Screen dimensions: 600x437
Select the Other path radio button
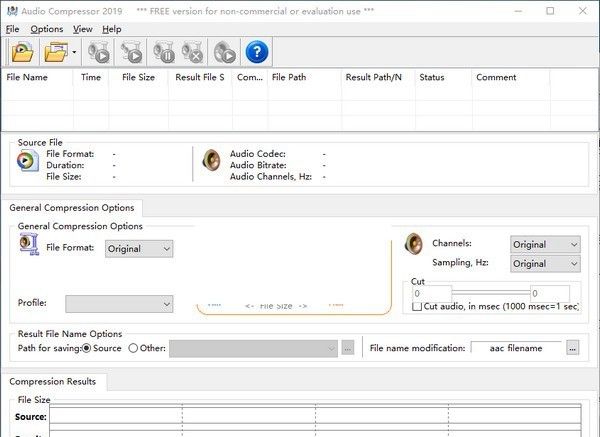[x=133, y=348]
